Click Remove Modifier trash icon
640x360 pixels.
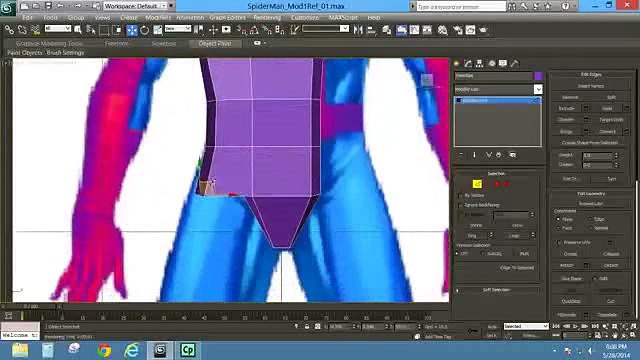click(x=499, y=155)
